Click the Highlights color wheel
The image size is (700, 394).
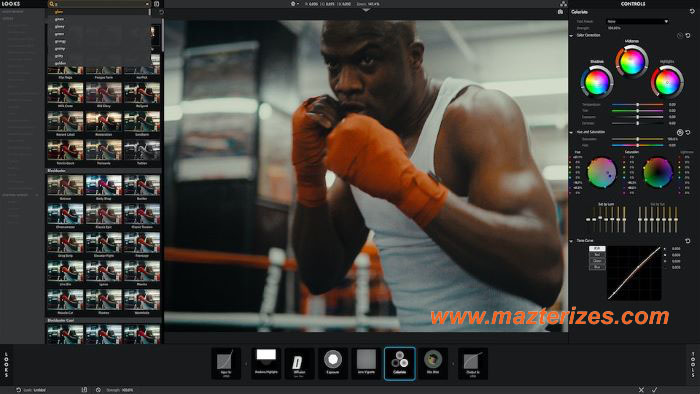click(x=667, y=82)
